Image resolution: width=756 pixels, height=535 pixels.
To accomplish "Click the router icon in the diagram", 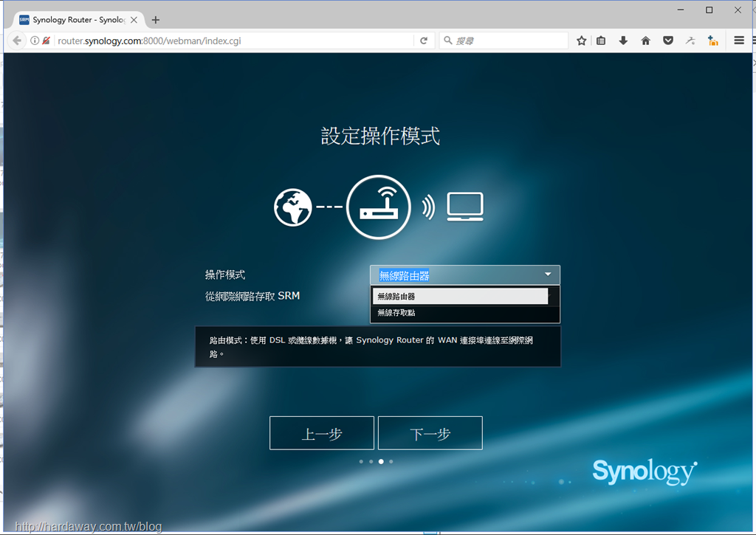I will click(379, 207).
